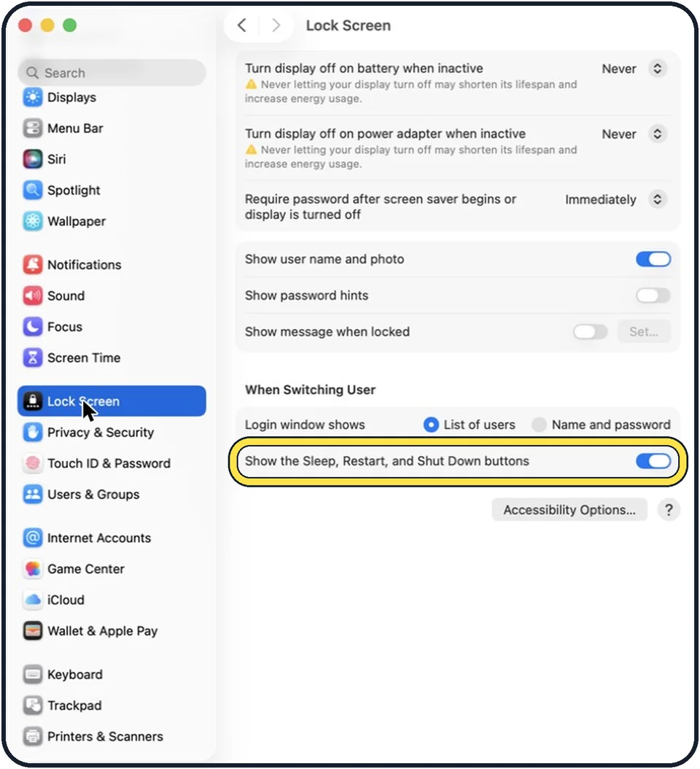The image size is (700, 769).
Task: Open Wallet & Apple Pay pane
Action: coord(112,631)
